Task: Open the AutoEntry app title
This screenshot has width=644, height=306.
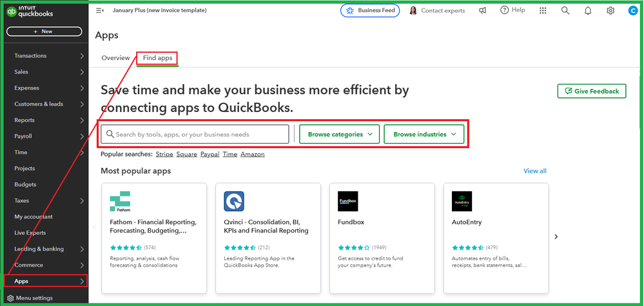Action: pyautogui.click(x=467, y=222)
